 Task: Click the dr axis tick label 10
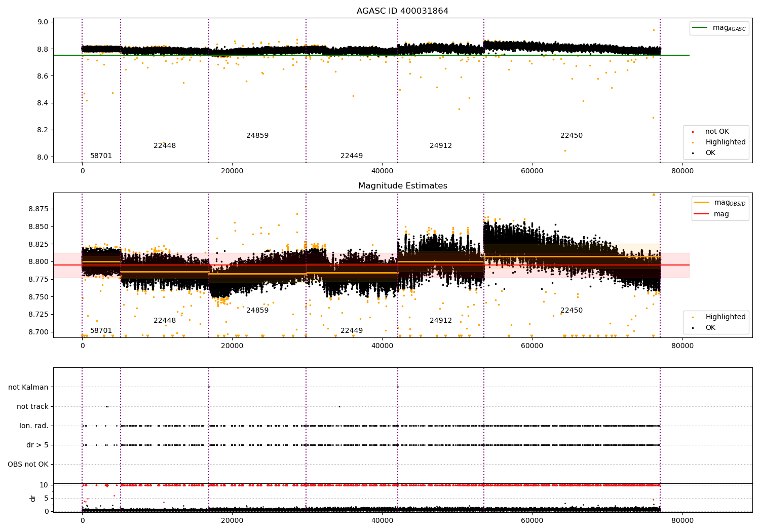point(44,485)
